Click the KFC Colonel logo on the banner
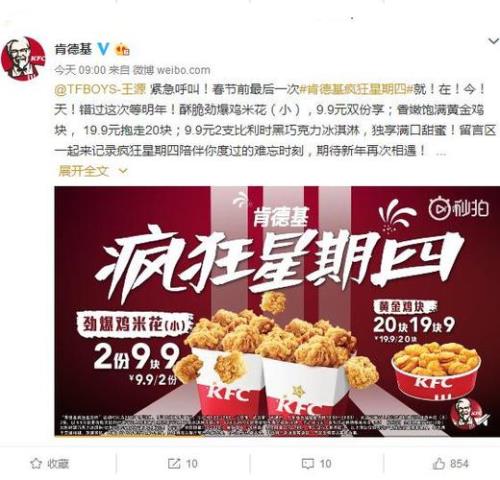 click(x=467, y=414)
